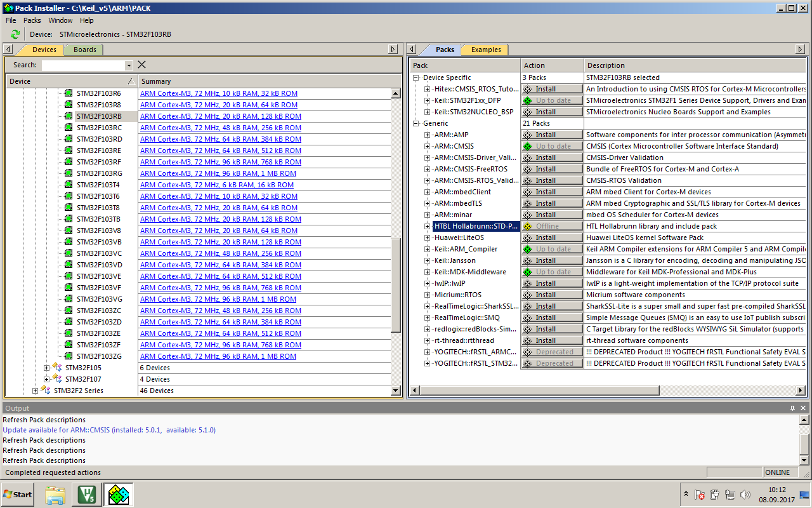Close the Output panel
This screenshot has height=508, width=812.
pos(803,408)
